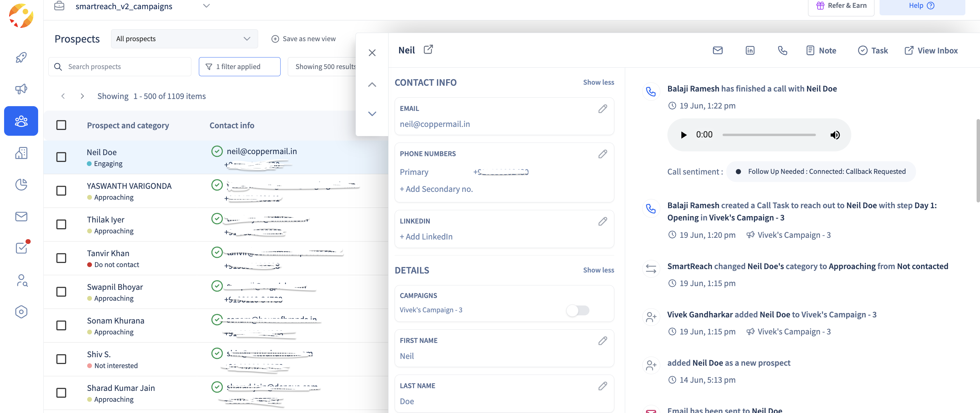Add a Note for Neil
Image resolution: width=980 pixels, height=413 pixels.
pyautogui.click(x=821, y=50)
